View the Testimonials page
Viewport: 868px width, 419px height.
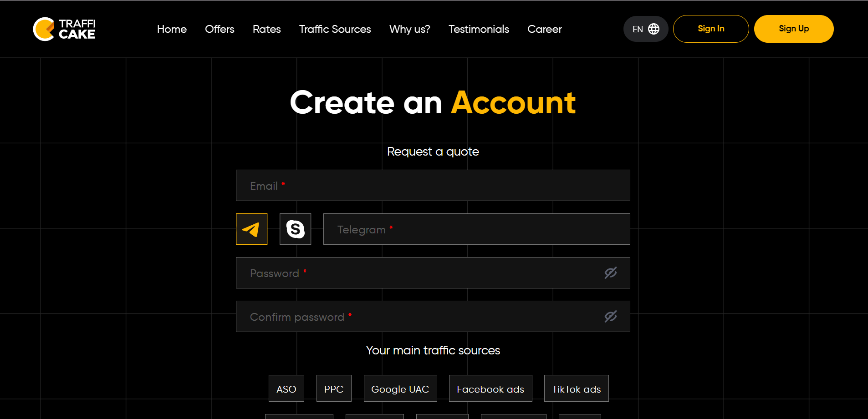pos(479,29)
